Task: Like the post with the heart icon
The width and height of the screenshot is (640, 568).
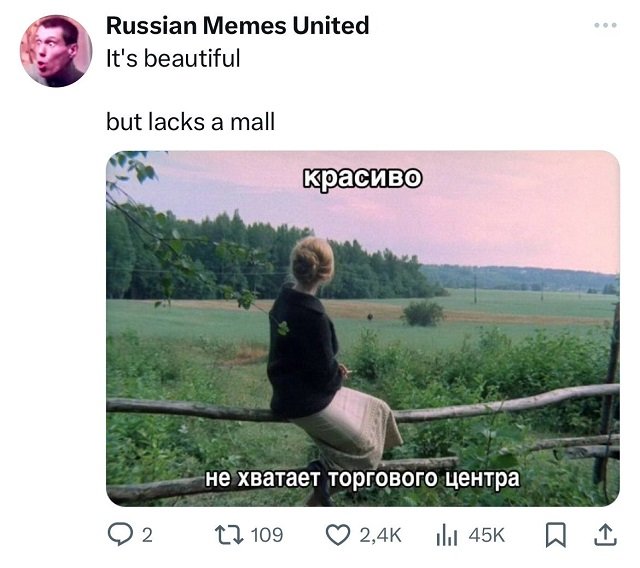Action: coord(338,535)
